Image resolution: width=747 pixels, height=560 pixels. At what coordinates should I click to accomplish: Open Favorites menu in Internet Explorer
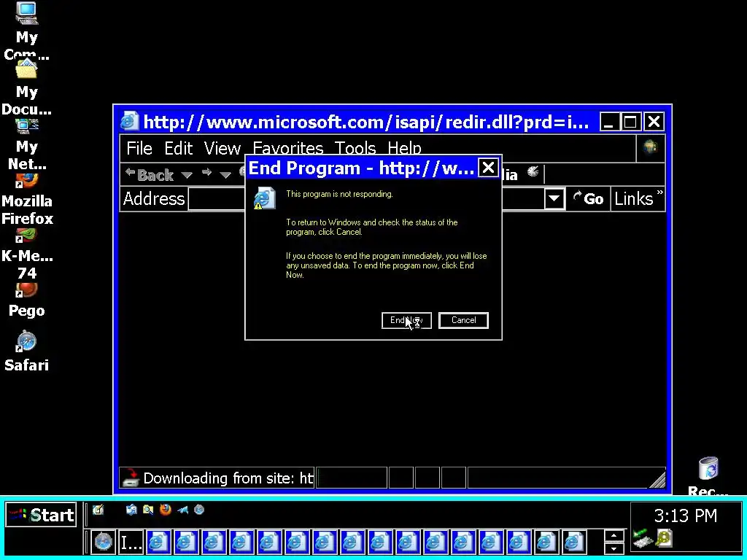287,148
